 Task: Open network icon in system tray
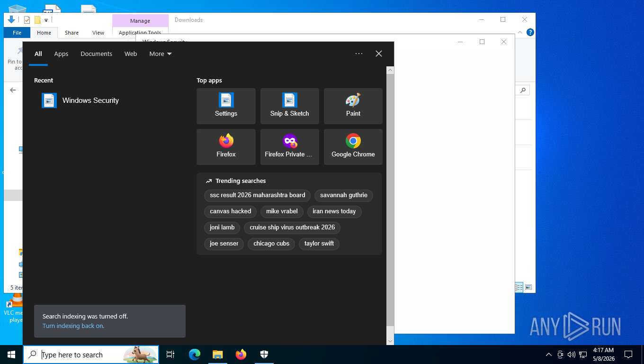pyautogui.click(x=583, y=355)
